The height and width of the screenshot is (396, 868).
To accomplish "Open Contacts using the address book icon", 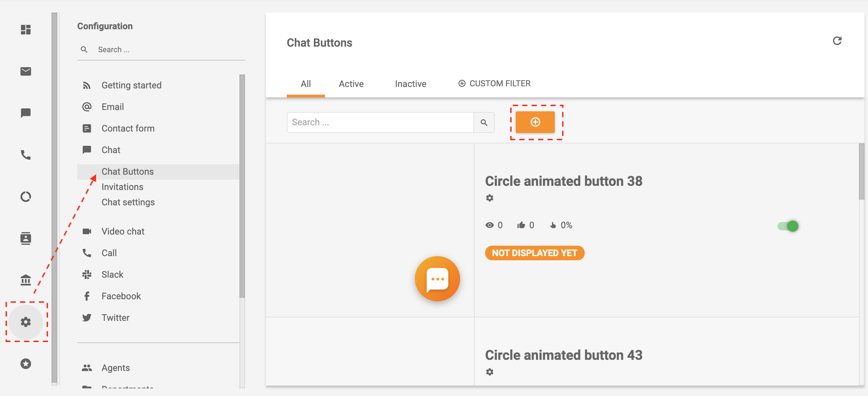I will coord(26,238).
